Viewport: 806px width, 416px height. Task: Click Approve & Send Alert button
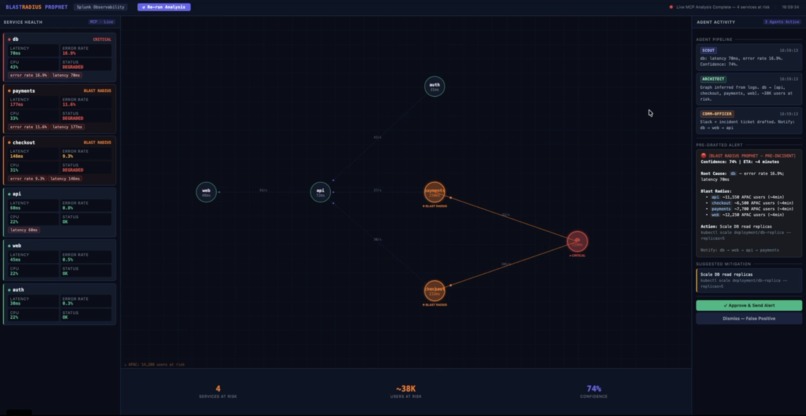coord(749,305)
